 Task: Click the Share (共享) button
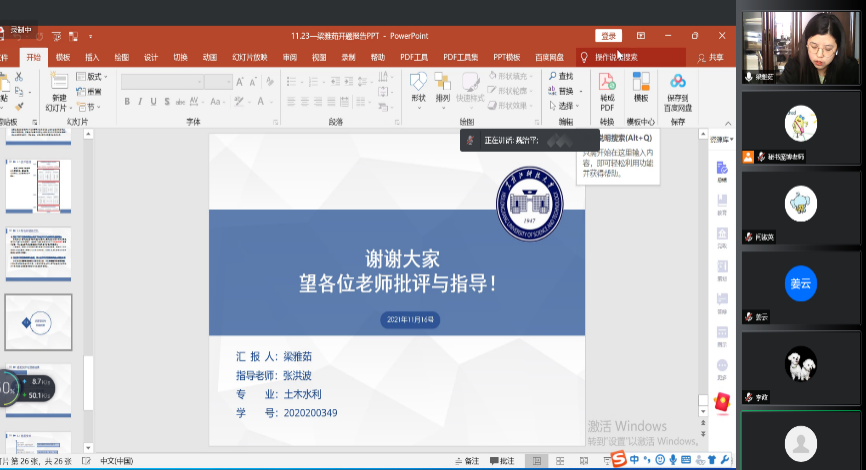point(711,57)
